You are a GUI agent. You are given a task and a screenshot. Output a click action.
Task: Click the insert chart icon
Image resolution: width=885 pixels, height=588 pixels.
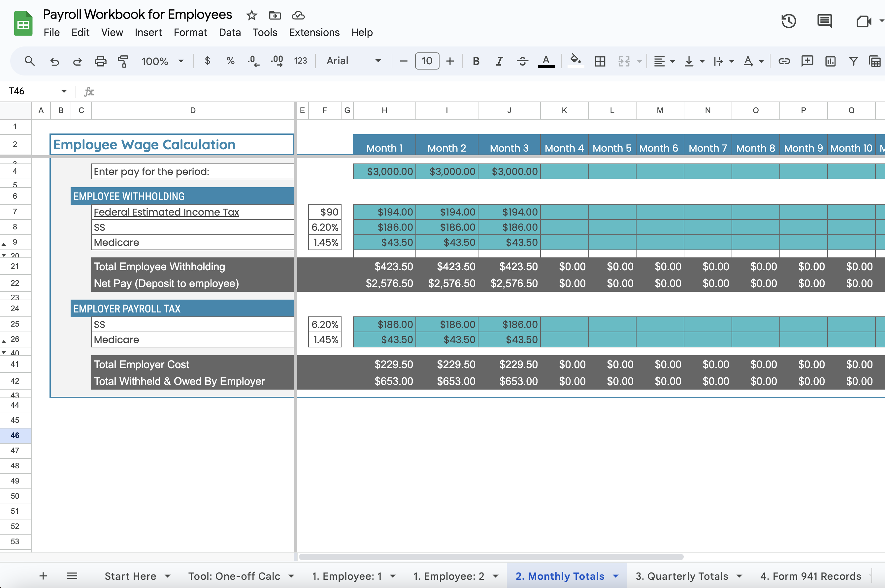(x=830, y=61)
